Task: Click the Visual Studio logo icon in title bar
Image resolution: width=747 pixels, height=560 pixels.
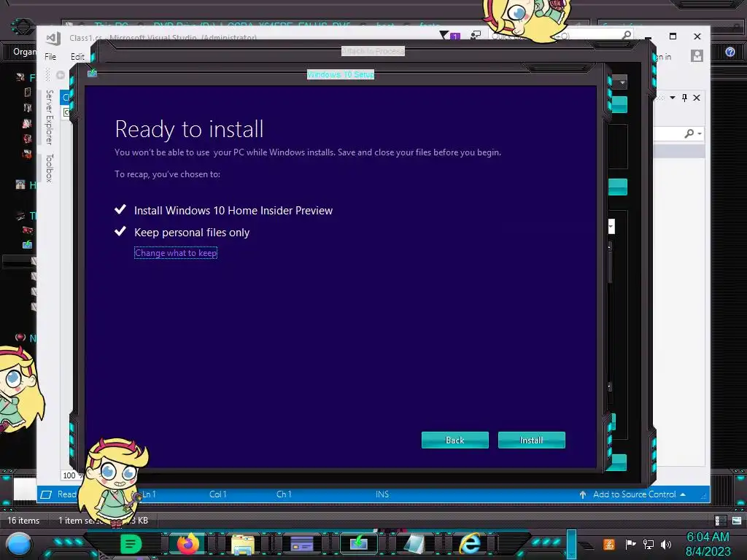Action: (53, 38)
